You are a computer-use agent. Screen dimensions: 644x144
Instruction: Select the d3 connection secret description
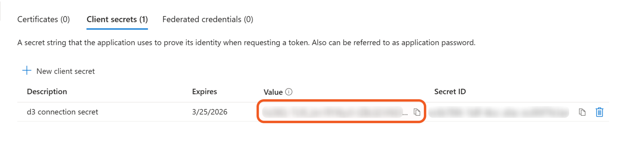click(62, 112)
